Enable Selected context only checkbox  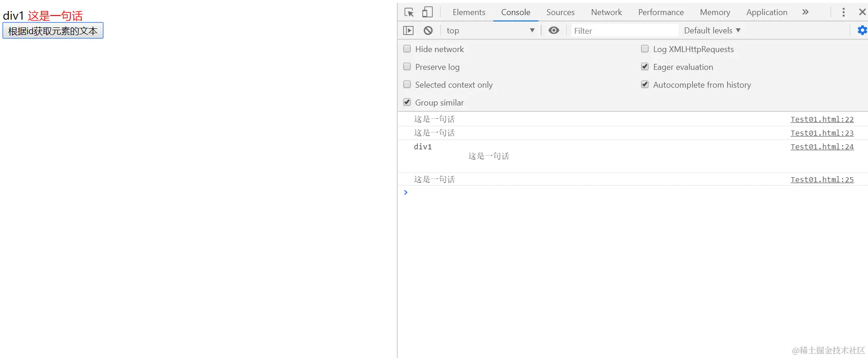[407, 84]
